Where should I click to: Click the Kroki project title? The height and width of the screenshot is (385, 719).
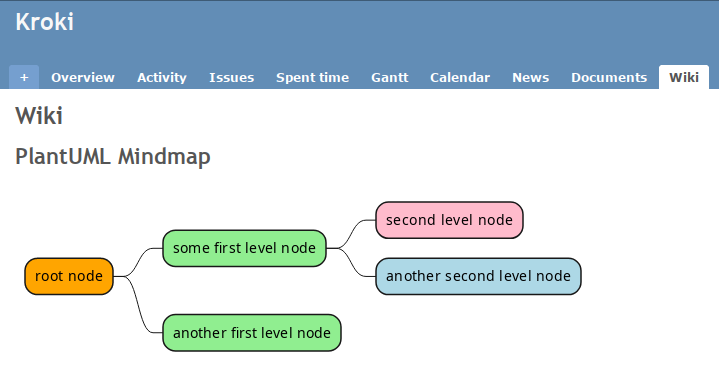44,22
